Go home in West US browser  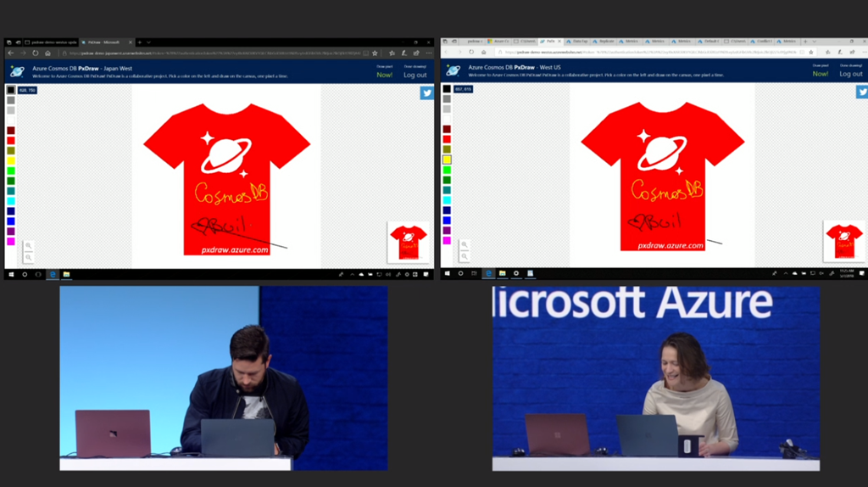point(483,52)
